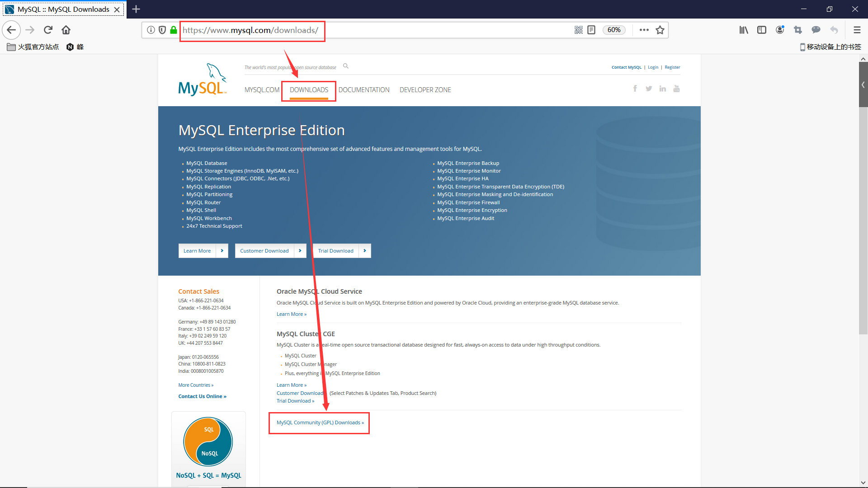Expand page actions three-dots menu
Viewport: 868px width, 488px height.
click(644, 30)
